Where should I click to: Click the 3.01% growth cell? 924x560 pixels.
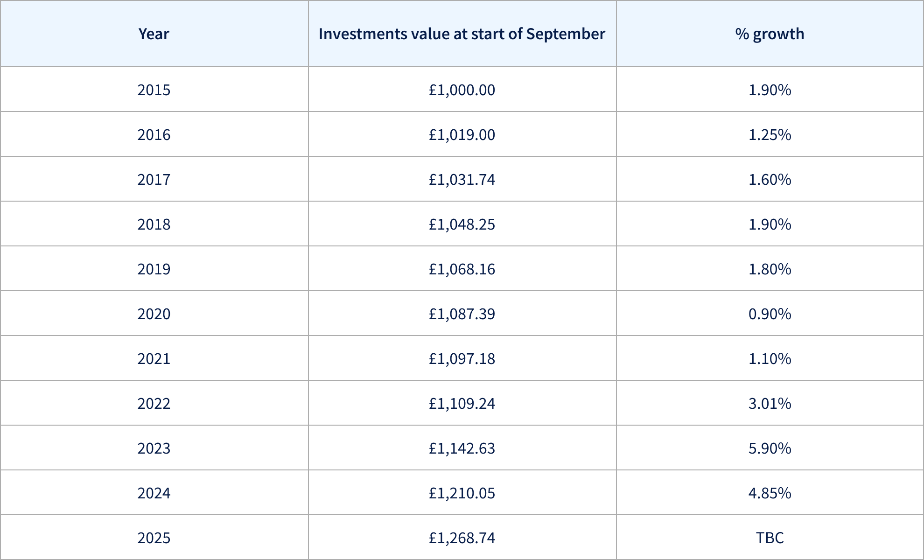pos(770,403)
